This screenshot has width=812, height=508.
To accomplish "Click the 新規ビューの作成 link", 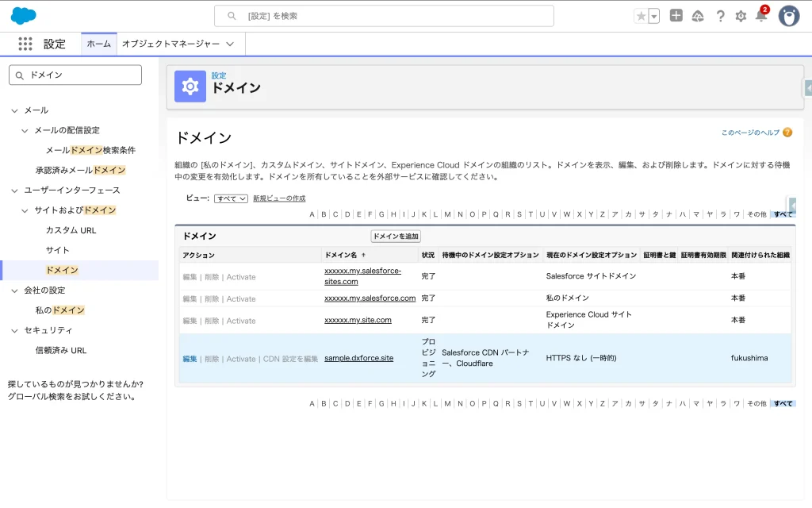I will pyautogui.click(x=279, y=198).
